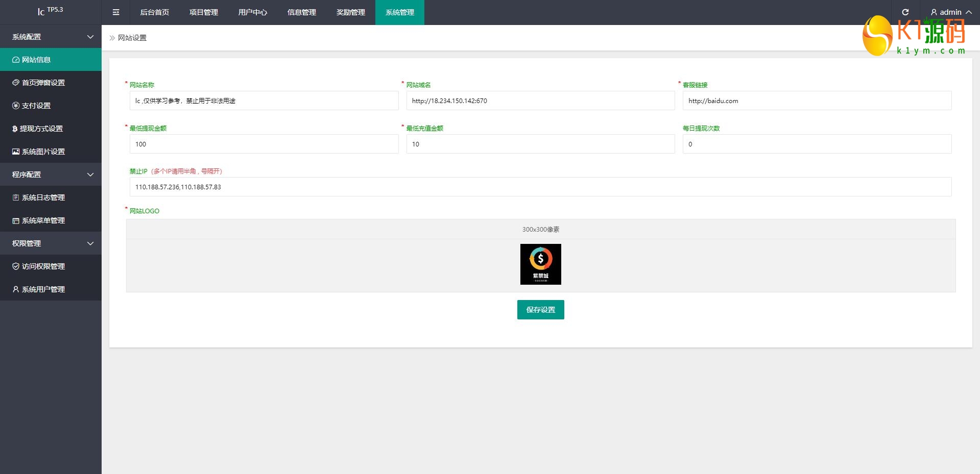Click the 每日提现次数 input field
Image resolution: width=980 pixels, height=474 pixels.
pyautogui.click(x=817, y=144)
